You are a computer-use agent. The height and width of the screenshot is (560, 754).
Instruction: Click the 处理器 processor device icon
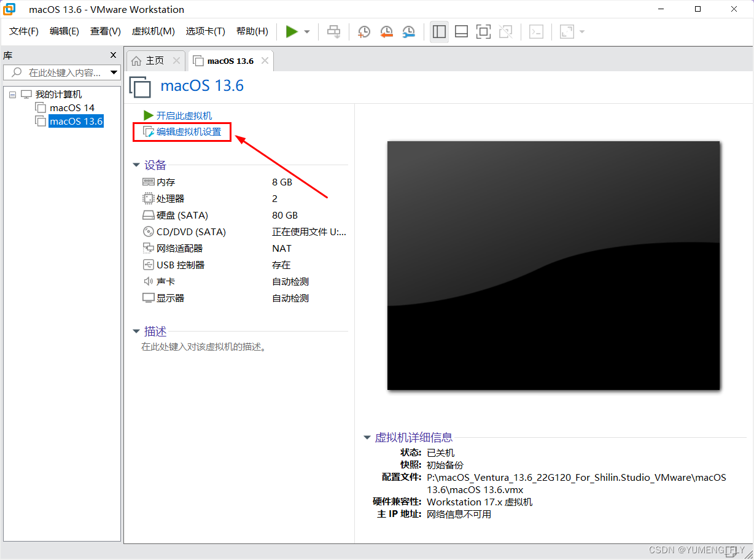(x=148, y=198)
